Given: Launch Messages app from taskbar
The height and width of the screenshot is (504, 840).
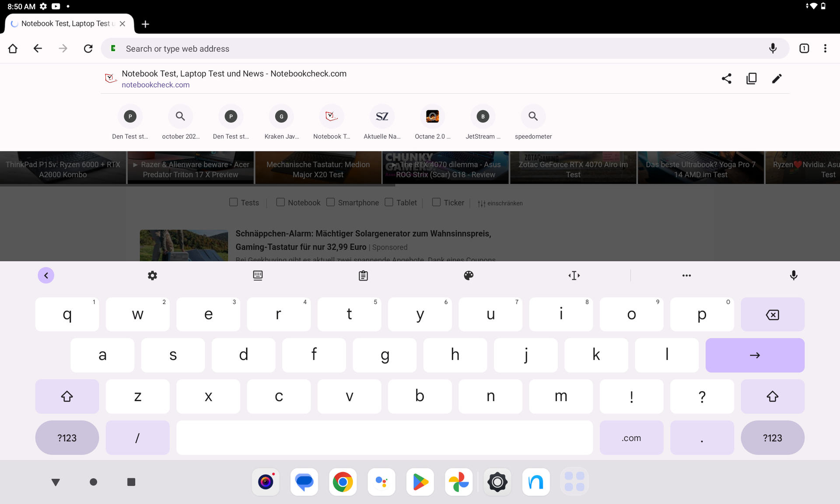Looking at the screenshot, I should tap(304, 482).
